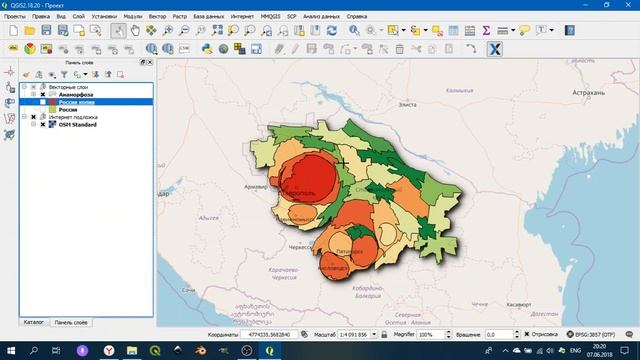
Task: Open the Слой menu
Action: (79, 16)
